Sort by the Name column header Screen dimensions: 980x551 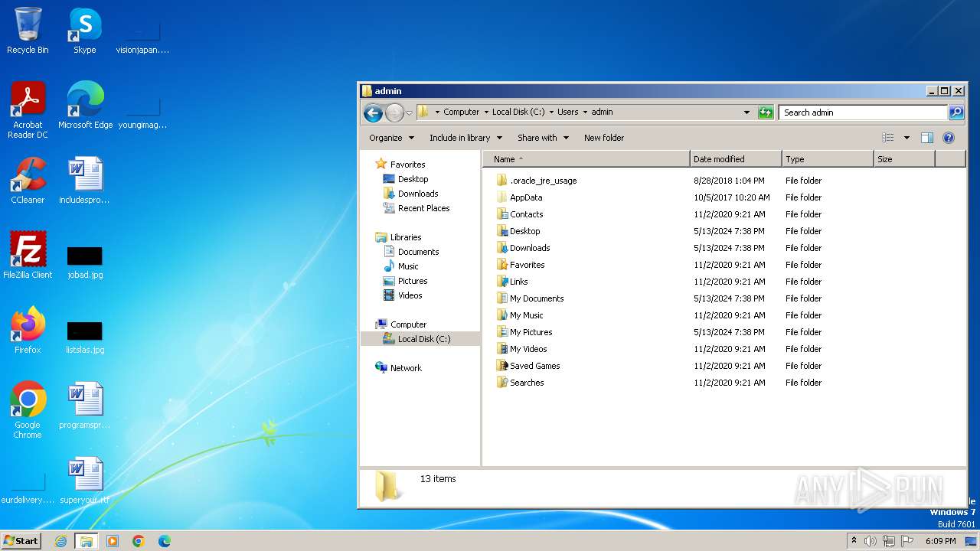pos(586,159)
